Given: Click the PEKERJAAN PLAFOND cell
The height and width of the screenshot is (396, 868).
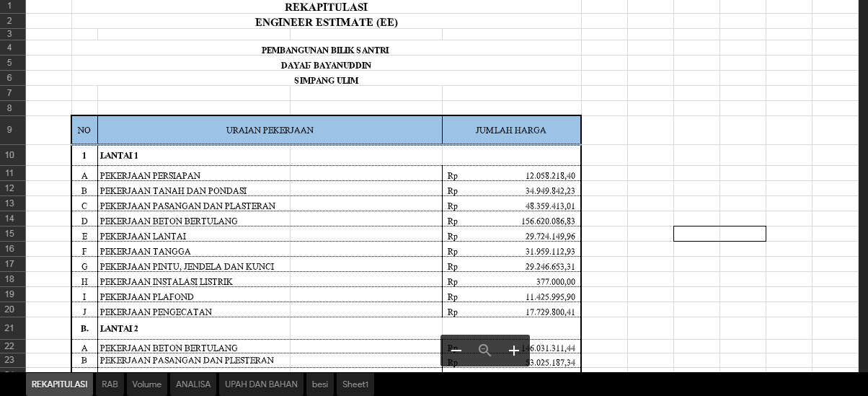Looking at the screenshot, I should pos(270,296).
